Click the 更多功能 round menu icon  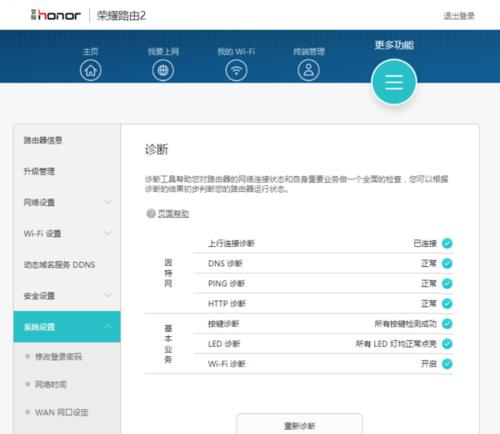tap(394, 82)
